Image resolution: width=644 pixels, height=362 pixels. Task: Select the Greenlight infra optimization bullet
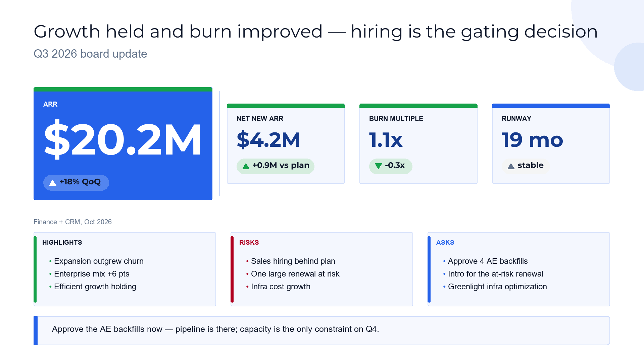(497, 287)
